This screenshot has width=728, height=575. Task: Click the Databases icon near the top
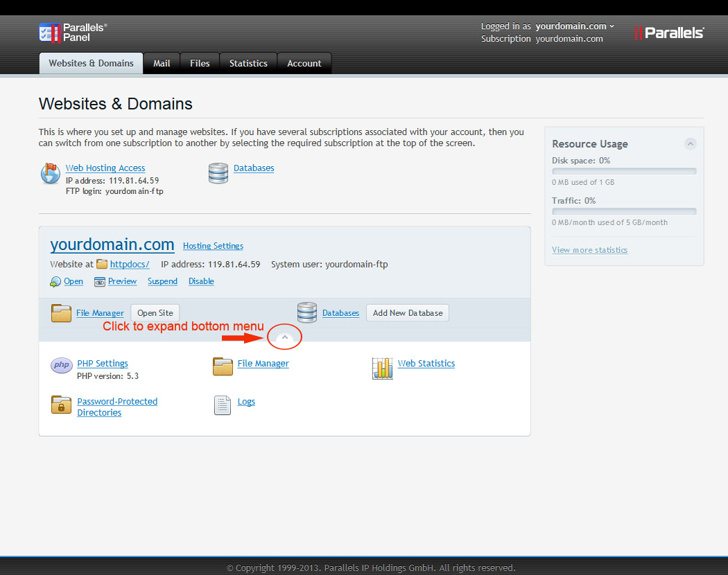pyautogui.click(x=218, y=173)
